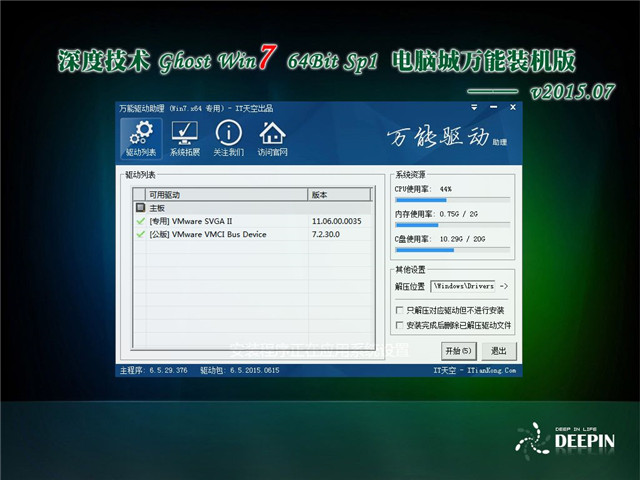Screen dimensions: 640x480
Task: Open the 驱动列表 gear tab
Action: point(141,138)
